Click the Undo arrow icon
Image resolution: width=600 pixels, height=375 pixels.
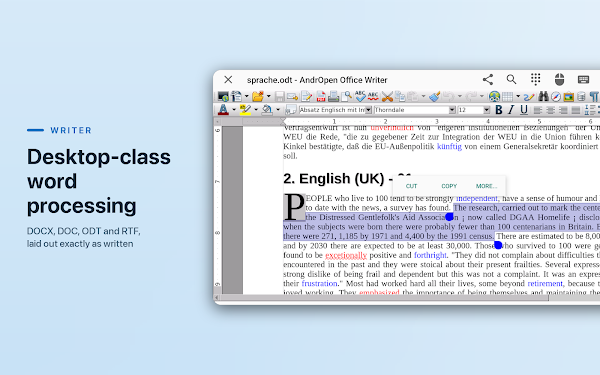click(449, 96)
